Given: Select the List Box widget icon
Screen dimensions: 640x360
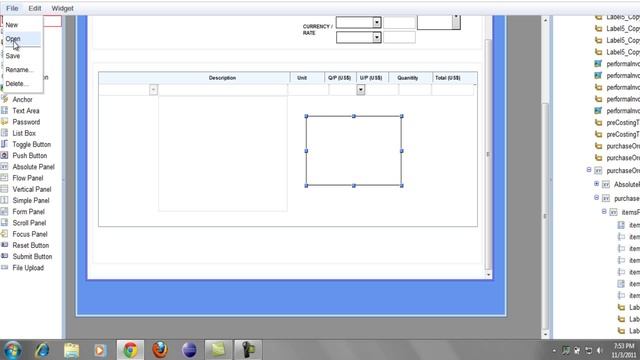Looking at the screenshot, I should (4, 133).
